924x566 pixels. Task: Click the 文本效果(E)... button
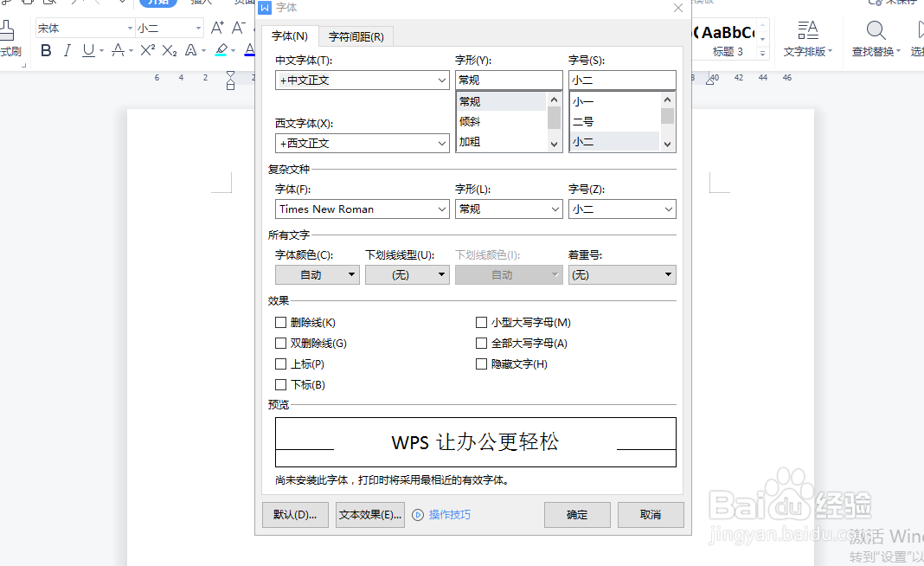point(370,515)
